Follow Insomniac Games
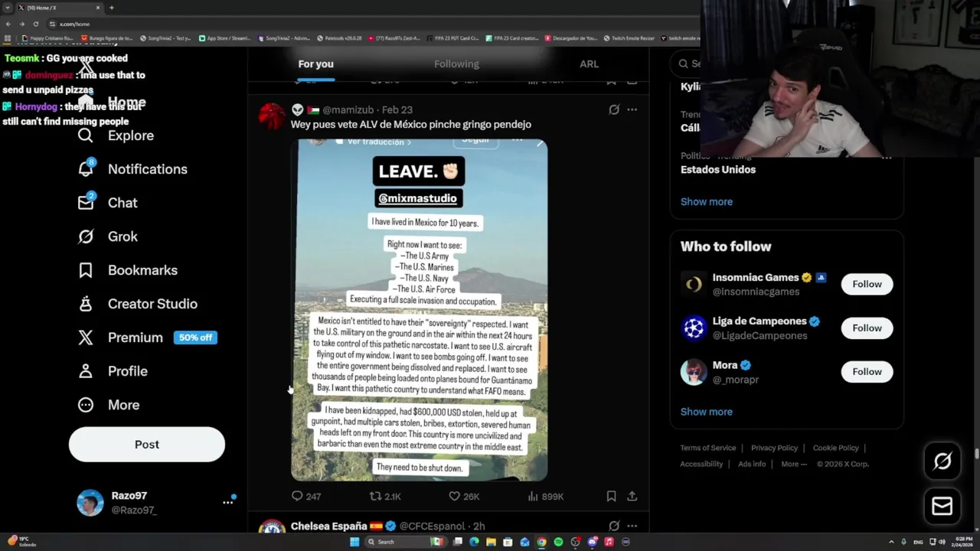Image resolution: width=980 pixels, height=551 pixels. pos(867,284)
